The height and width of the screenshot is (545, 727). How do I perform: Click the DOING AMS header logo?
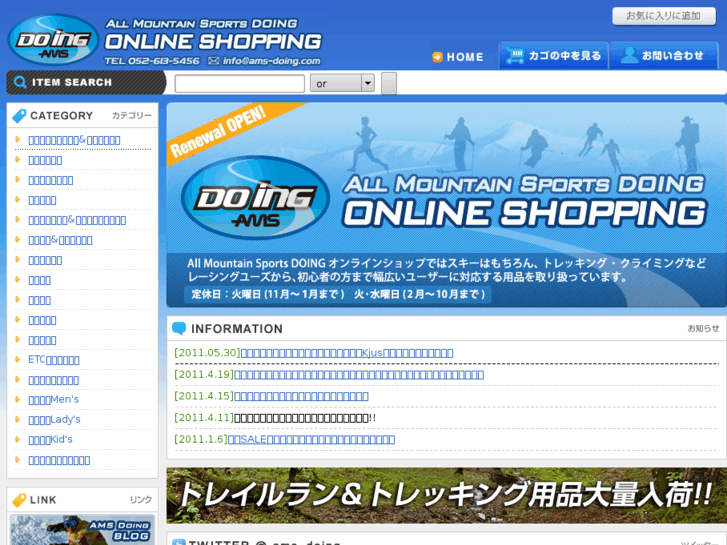(53, 40)
